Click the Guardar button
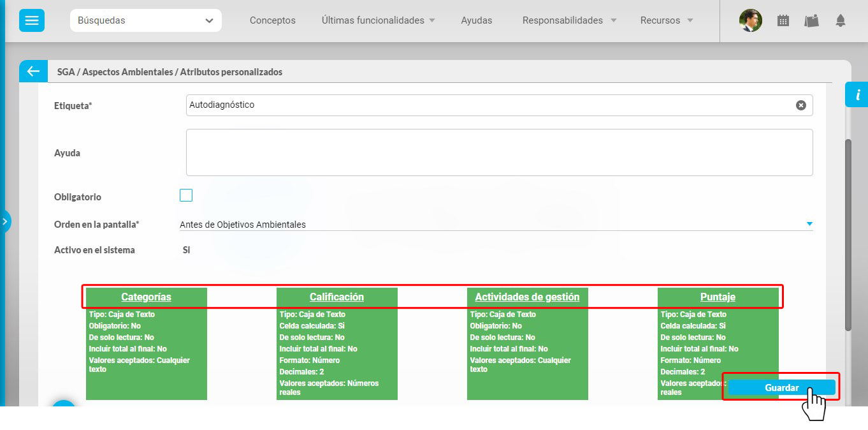 pyautogui.click(x=782, y=388)
